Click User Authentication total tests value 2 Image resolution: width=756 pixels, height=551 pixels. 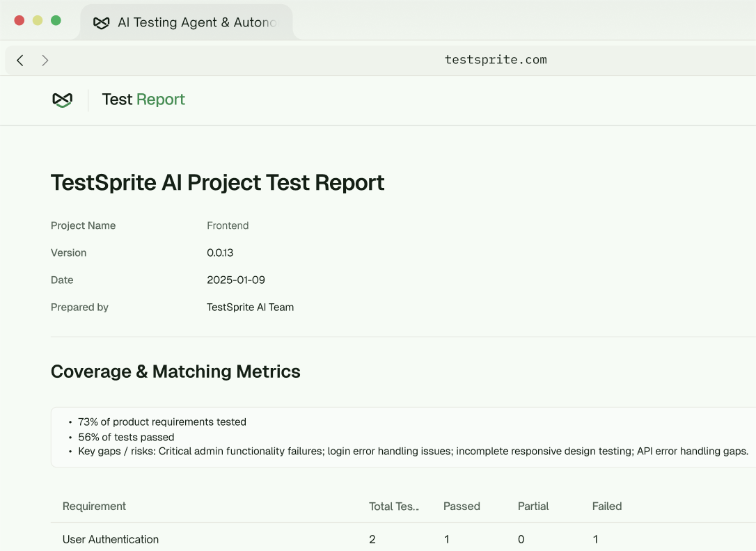(x=372, y=539)
